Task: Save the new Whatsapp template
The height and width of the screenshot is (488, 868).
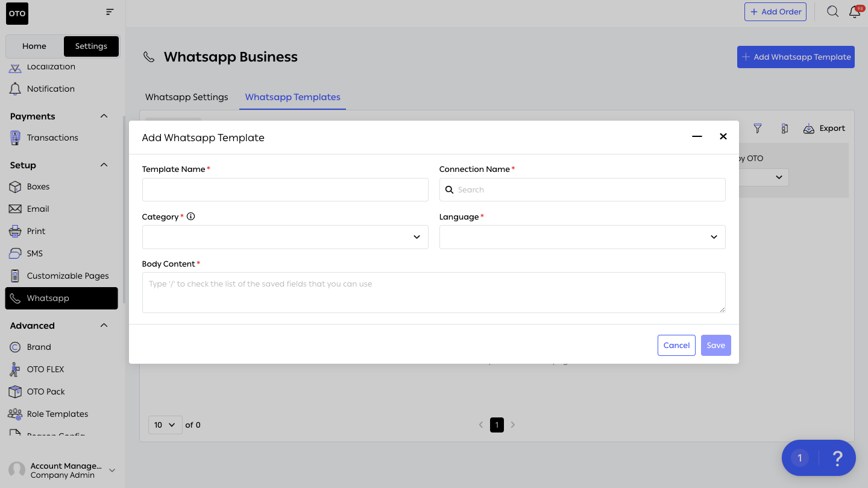Action: (716, 346)
